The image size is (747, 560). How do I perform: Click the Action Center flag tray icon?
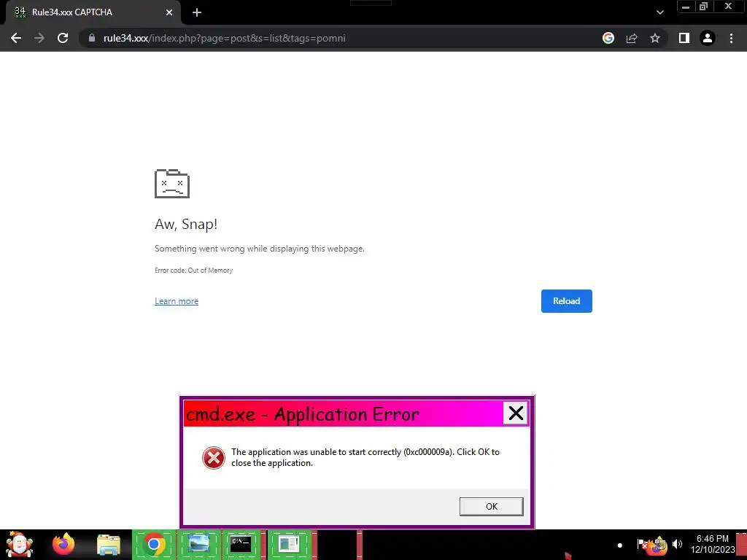tap(642, 544)
